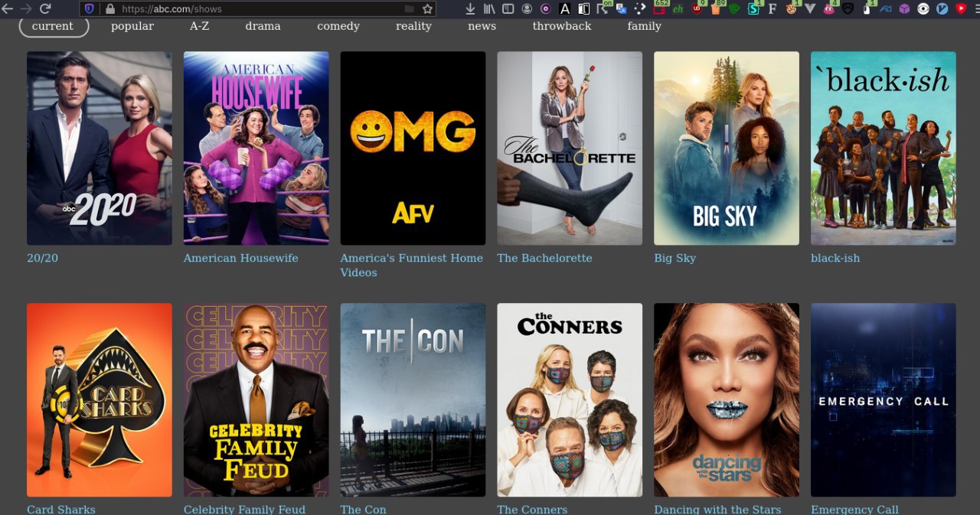This screenshot has width=980, height=515.
Task: Filter shows by 'comedy'
Action: [x=338, y=26]
